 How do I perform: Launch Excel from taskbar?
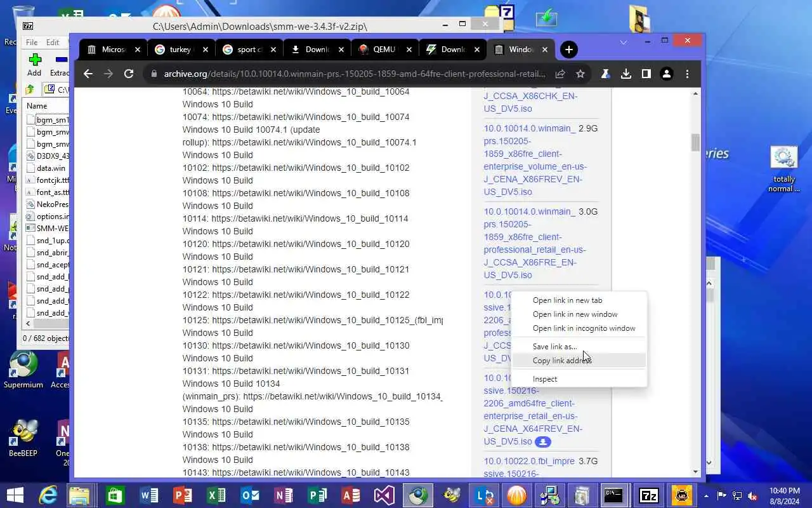tap(216, 495)
